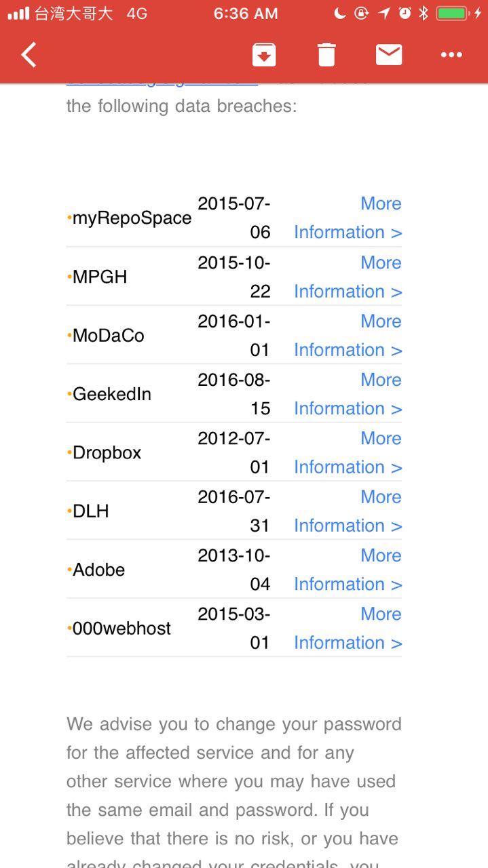Open the three-dot more options menu
The image size is (488, 868).
451,55
